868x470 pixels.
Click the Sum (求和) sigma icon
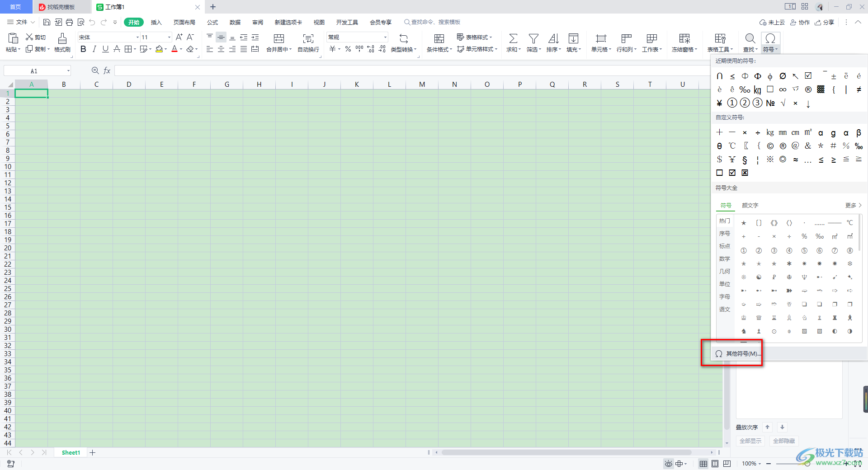tap(513, 38)
